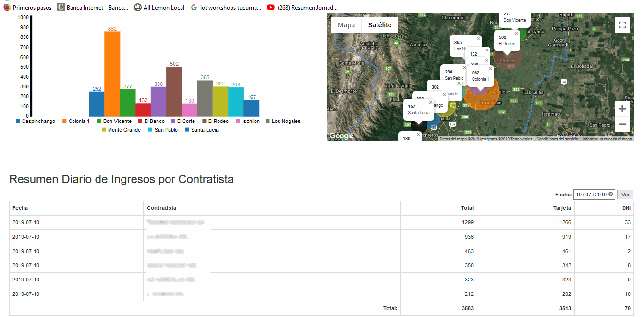Click the orange Colonia 1 legend swatch
The height and width of the screenshot is (317, 644).
[x=64, y=121]
